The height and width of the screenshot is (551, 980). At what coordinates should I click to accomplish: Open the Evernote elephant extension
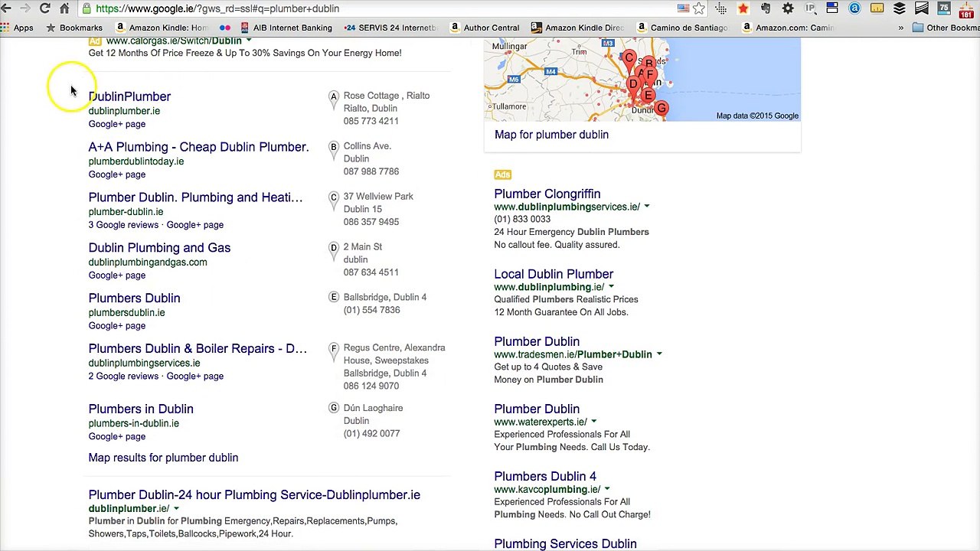coord(765,8)
